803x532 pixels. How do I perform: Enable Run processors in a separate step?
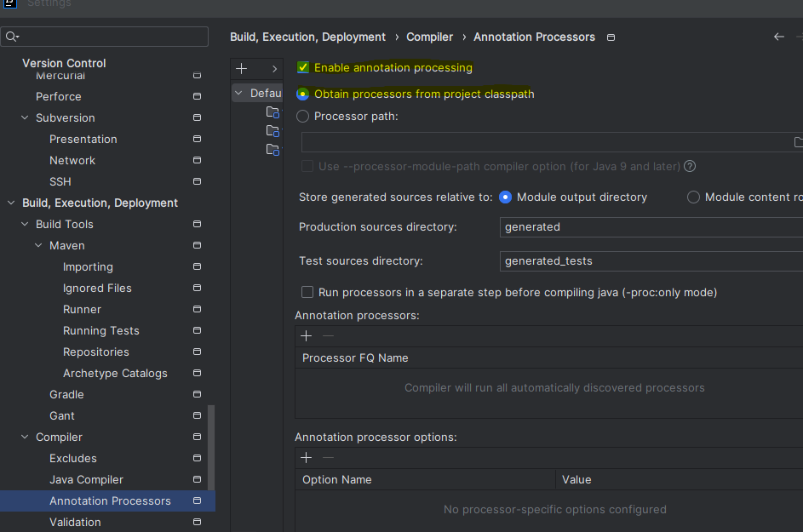[307, 292]
